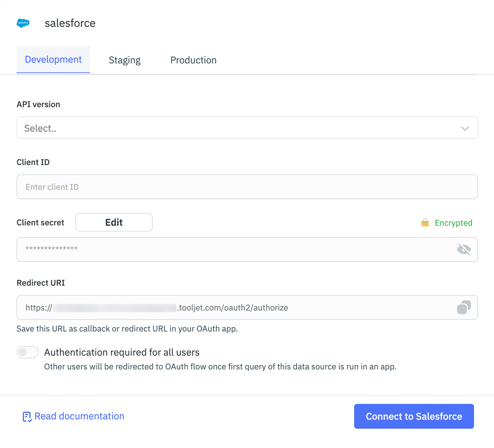Open the Read documentation link
The width and height of the screenshot is (494, 448).
[x=79, y=416]
